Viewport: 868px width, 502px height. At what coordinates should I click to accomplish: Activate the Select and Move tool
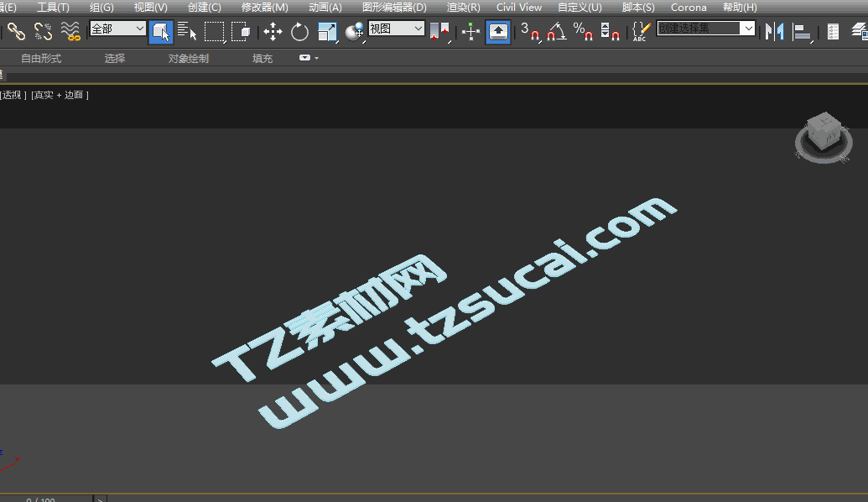pos(273,32)
